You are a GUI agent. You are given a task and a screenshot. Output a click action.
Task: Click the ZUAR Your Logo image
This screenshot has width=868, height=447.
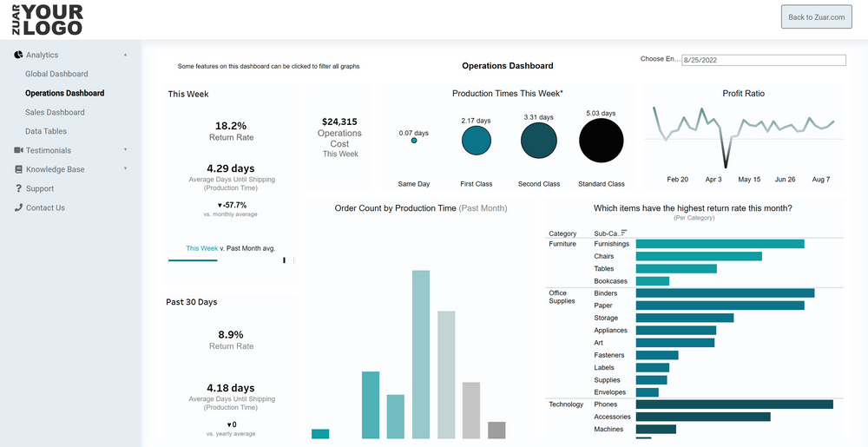(48, 20)
